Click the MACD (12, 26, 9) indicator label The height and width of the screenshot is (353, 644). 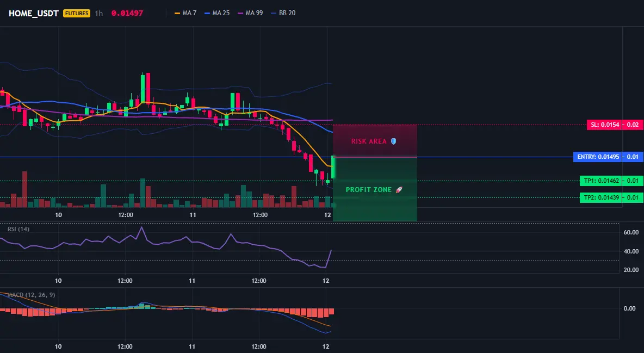31,295
